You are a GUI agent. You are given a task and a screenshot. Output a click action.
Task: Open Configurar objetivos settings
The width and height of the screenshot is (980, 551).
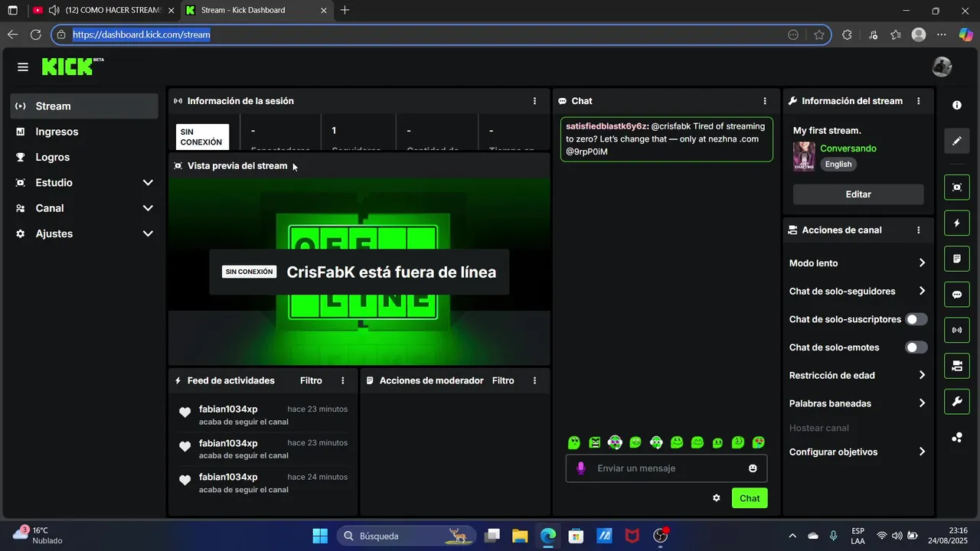pos(857,452)
